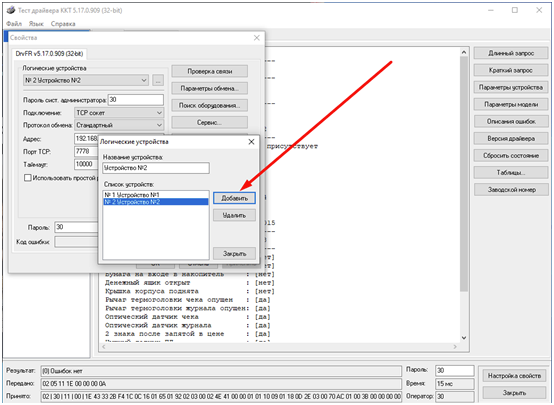Click the ellipsis button beside device dropdown
554x405 pixels.
point(158,81)
